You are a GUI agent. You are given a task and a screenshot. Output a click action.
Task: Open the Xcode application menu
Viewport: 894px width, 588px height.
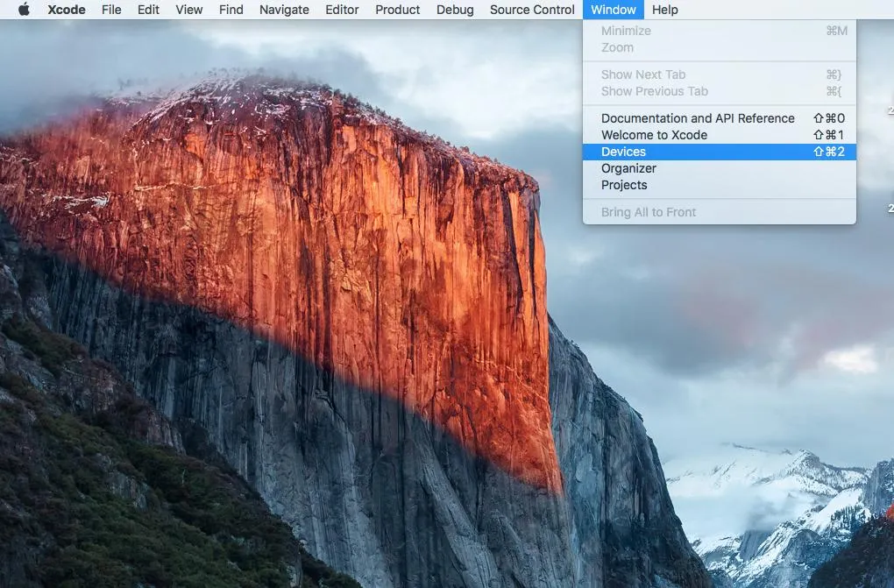(x=67, y=10)
